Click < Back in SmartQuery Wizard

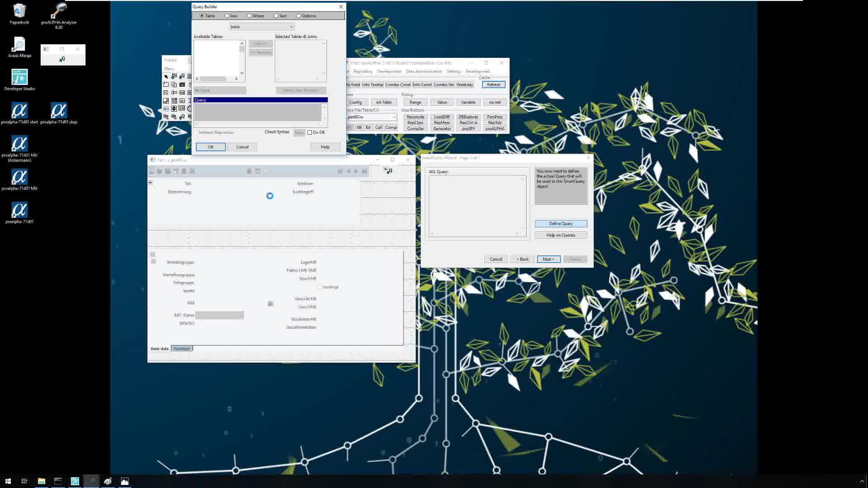pos(523,259)
